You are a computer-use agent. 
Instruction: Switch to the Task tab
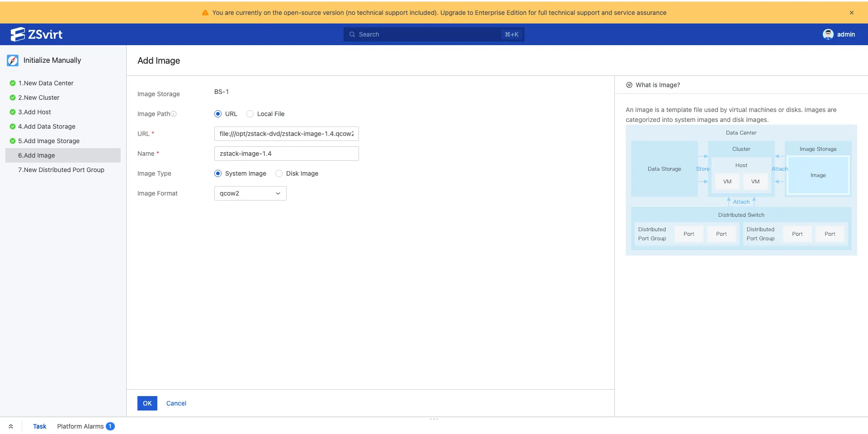[x=40, y=426]
